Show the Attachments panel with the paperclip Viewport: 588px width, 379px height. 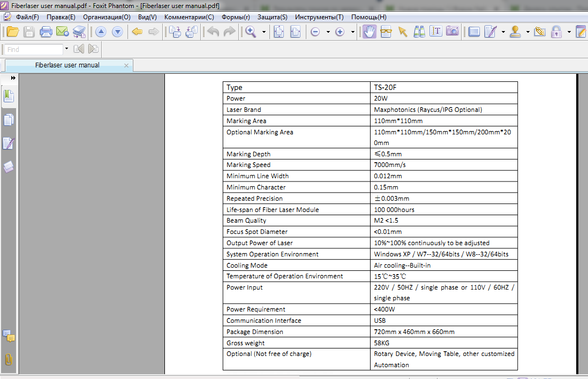(x=9, y=359)
